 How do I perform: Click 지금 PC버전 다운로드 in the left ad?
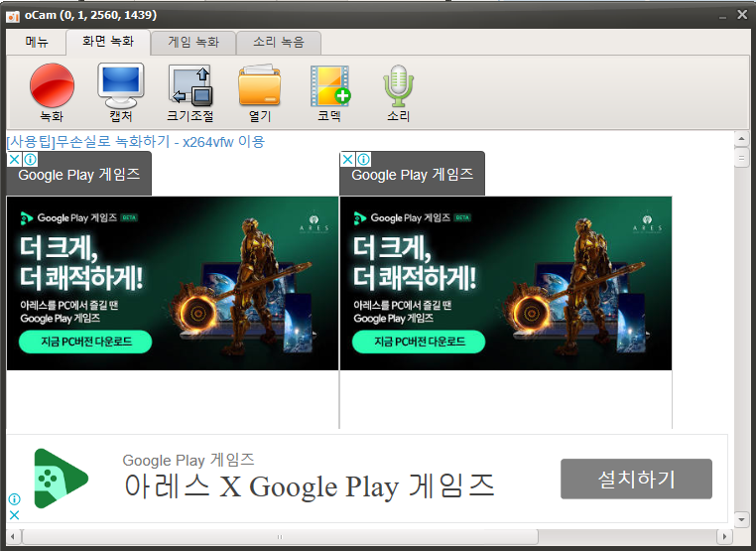click(85, 342)
